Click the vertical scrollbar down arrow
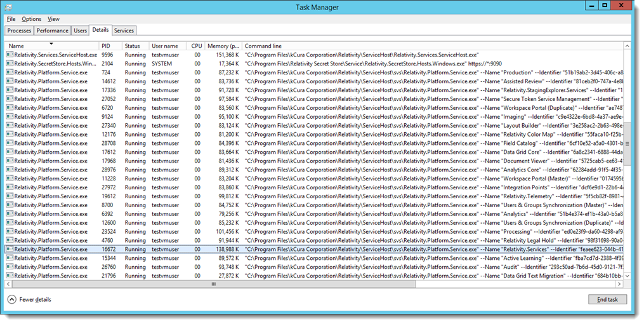This screenshot has height=324, width=644. click(627, 276)
